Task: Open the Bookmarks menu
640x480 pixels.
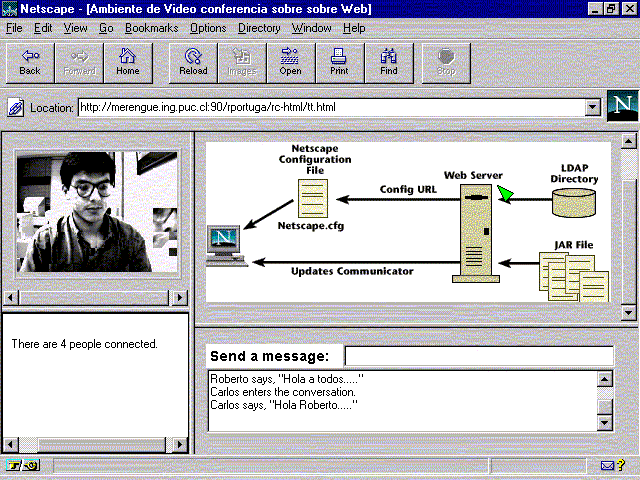Action: (151, 28)
